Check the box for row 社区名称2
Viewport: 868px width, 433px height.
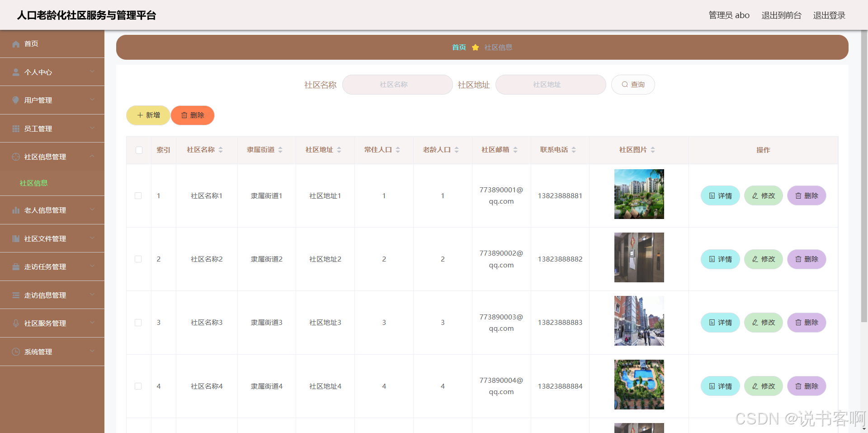tap(138, 259)
